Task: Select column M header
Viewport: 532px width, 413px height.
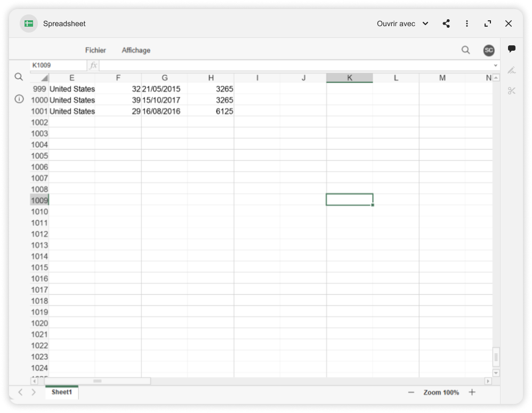Action: (442, 78)
